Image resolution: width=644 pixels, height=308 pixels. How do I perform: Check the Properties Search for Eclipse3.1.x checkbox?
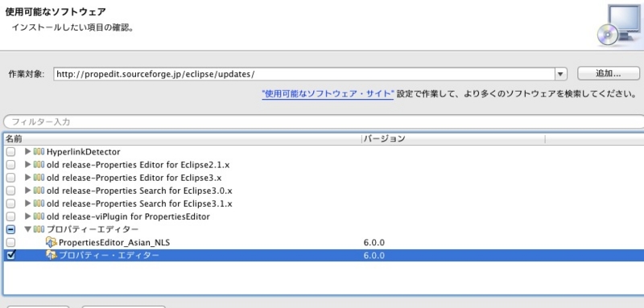click(11, 203)
